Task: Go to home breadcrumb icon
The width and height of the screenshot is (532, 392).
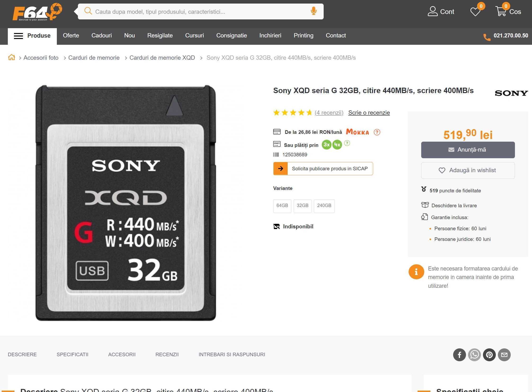Action: (11, 57)
